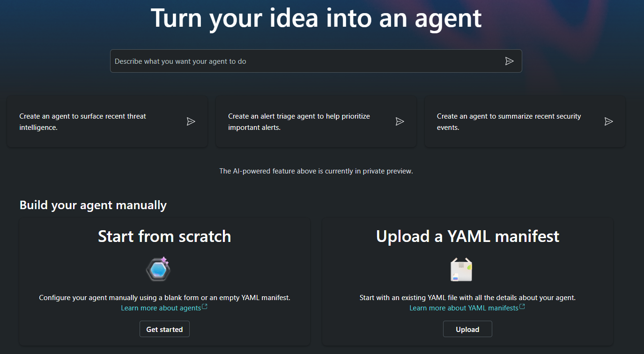
Task: Send the threat intelligence agent suggestion arrow
Action: [x=191, y=121]
